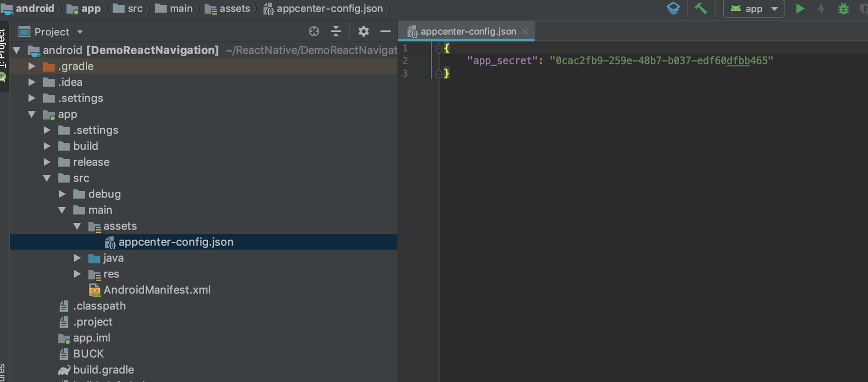
Task: Expand the java folder
Action: click(x=77, y=258)
